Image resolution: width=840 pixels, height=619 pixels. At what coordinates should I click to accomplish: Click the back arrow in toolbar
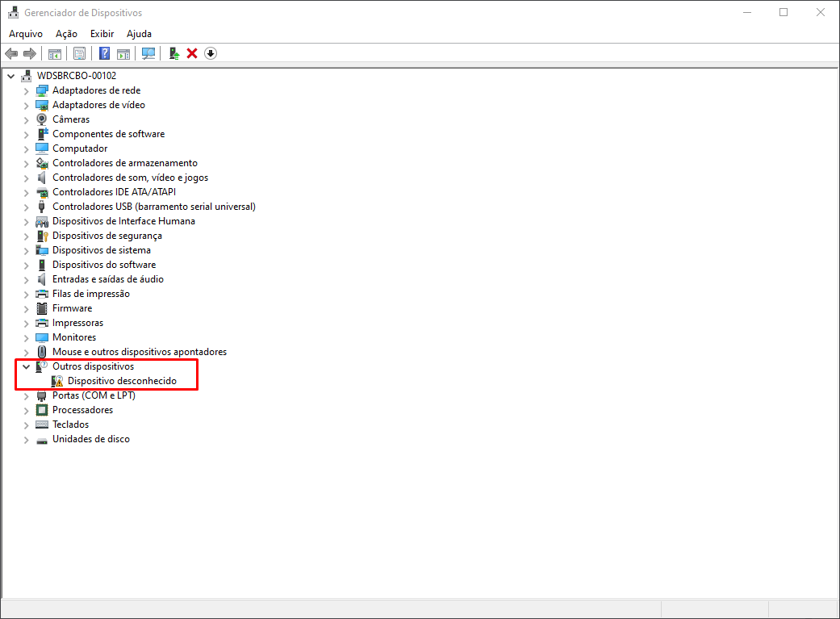click(11, 53)
